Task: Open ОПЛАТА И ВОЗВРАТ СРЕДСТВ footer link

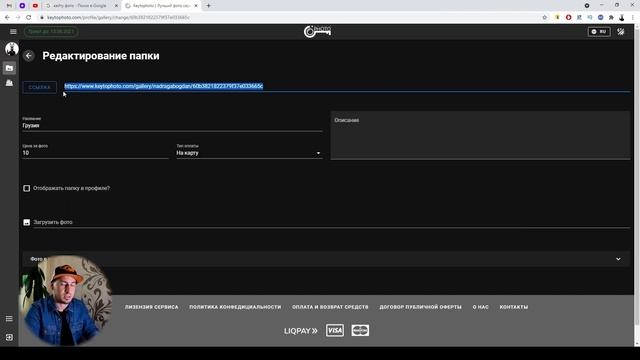Action: 330,307
